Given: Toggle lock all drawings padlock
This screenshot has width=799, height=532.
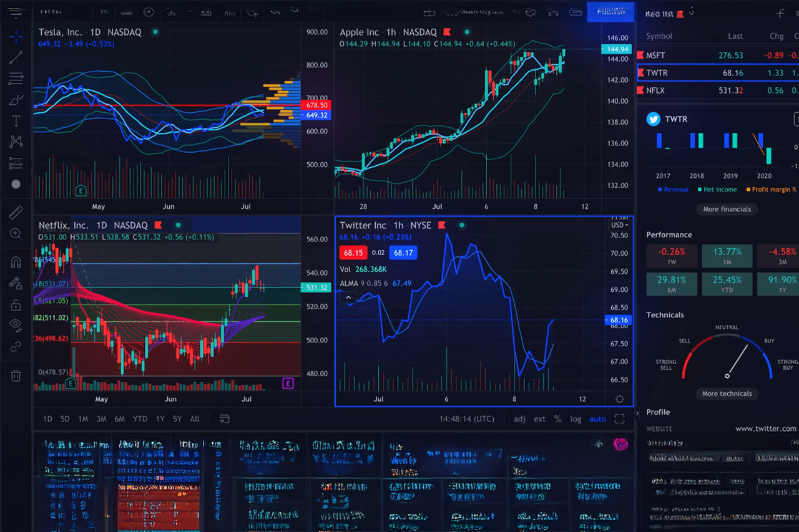Looking at the screenshot, I should click(16, 305).
